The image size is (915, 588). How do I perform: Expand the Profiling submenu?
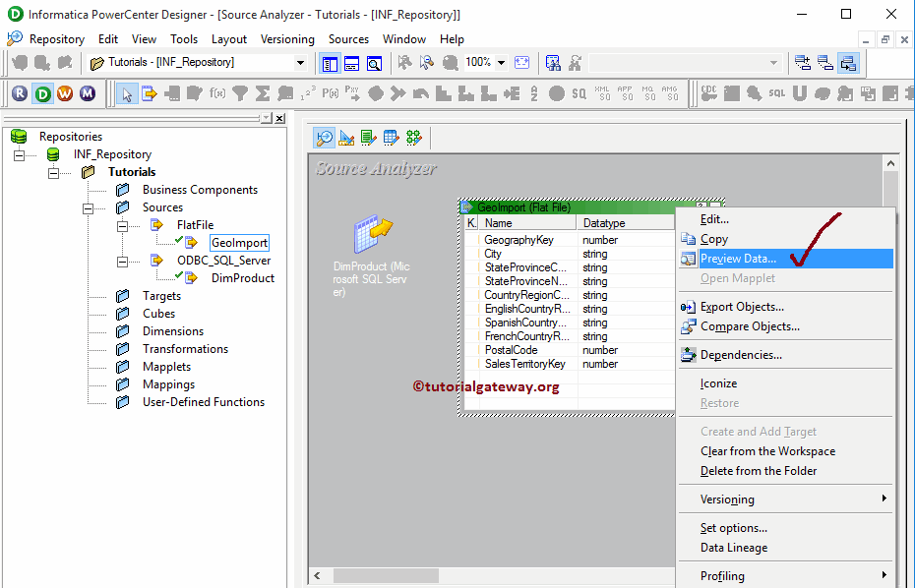[785, 576]
